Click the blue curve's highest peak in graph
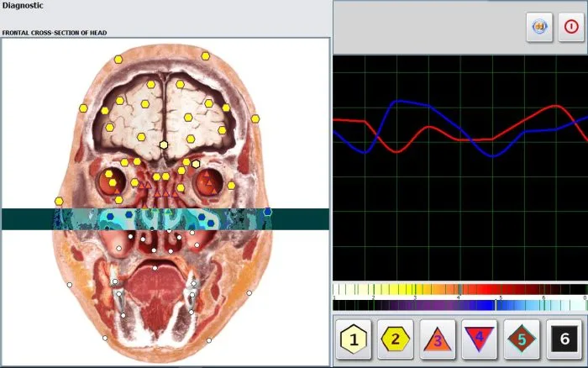Viewport: 588px width, 368px height. click(402, 102)
